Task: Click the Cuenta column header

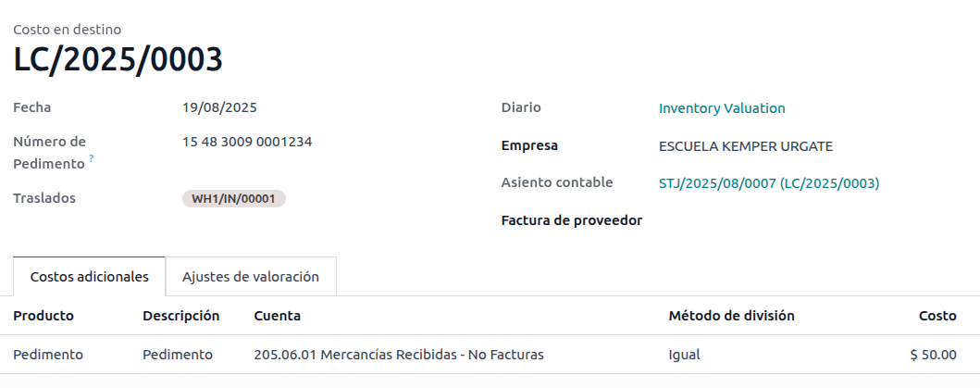Action: point(277,316)
